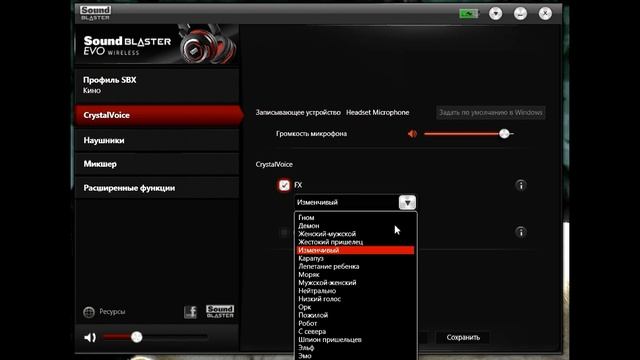The image size is (640, 360).
Task: Show info for the FX effect
Action: click(520, 185)
